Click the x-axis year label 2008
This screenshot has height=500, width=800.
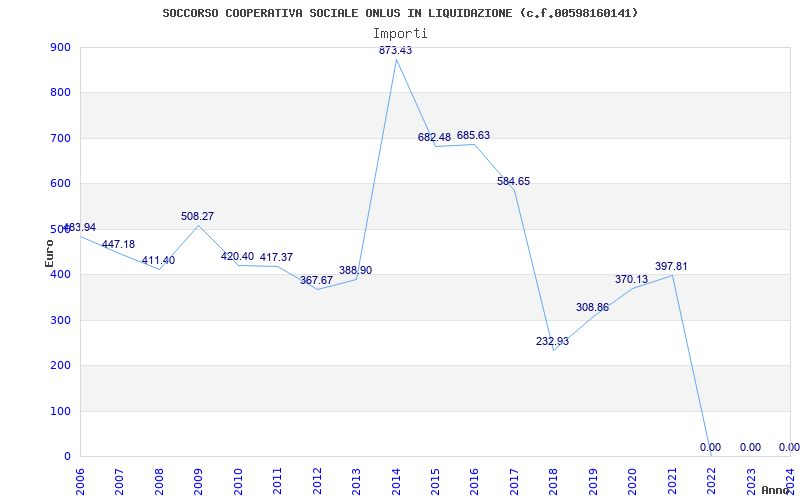point(159,481)
